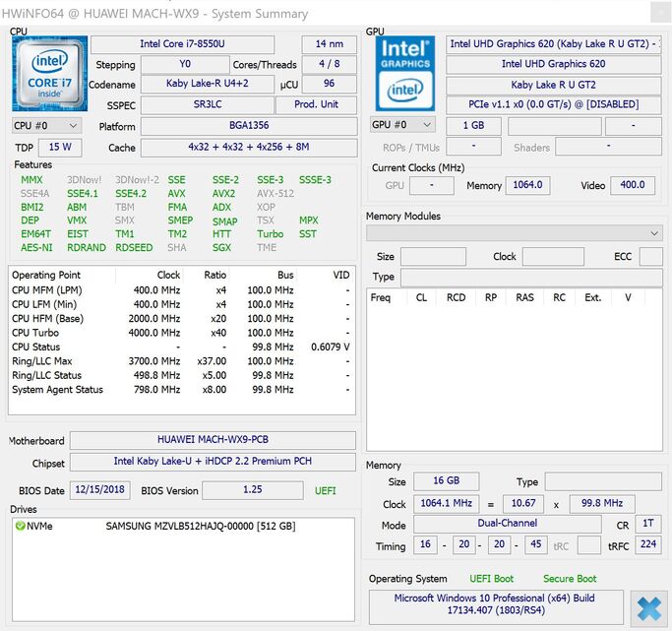Click the Freq column header
The image size is (672, 631).
click(380, 297)
